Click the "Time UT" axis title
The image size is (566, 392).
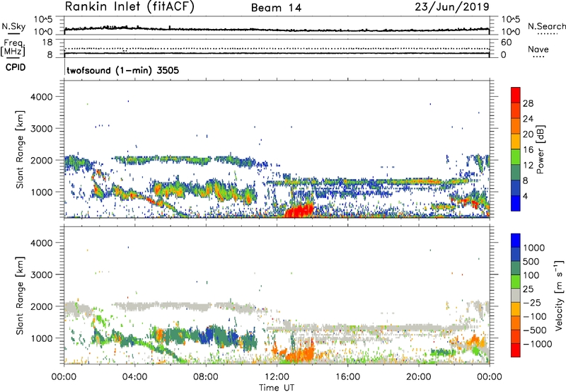277,388
